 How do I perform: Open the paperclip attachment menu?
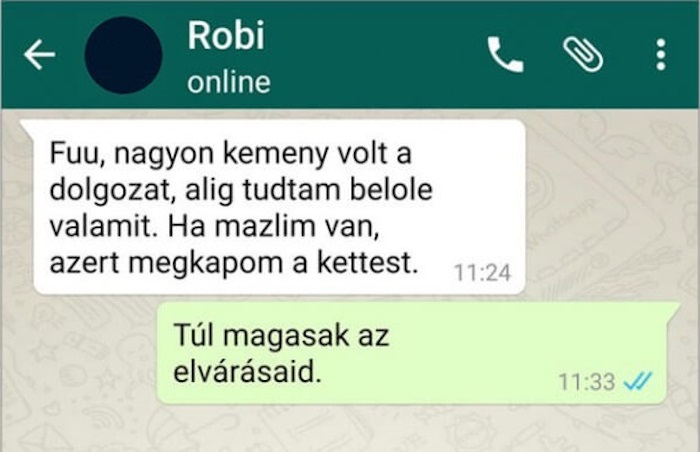point(583,54)
